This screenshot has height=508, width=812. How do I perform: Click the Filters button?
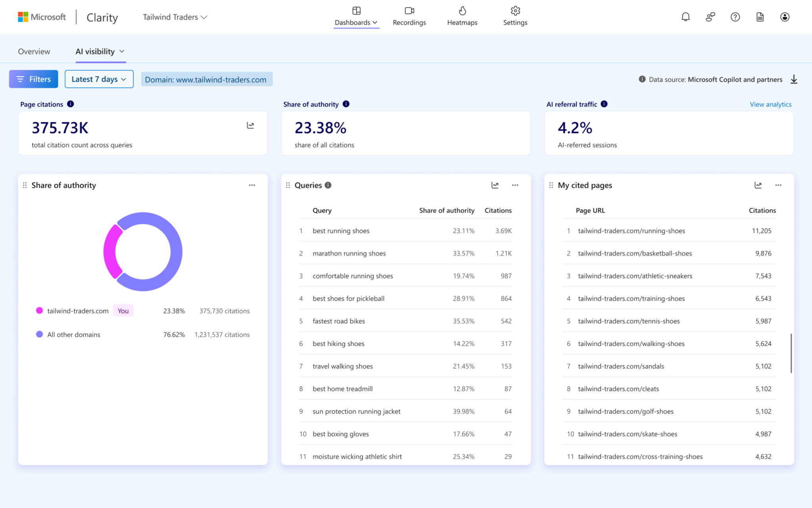tap(34, 79)
